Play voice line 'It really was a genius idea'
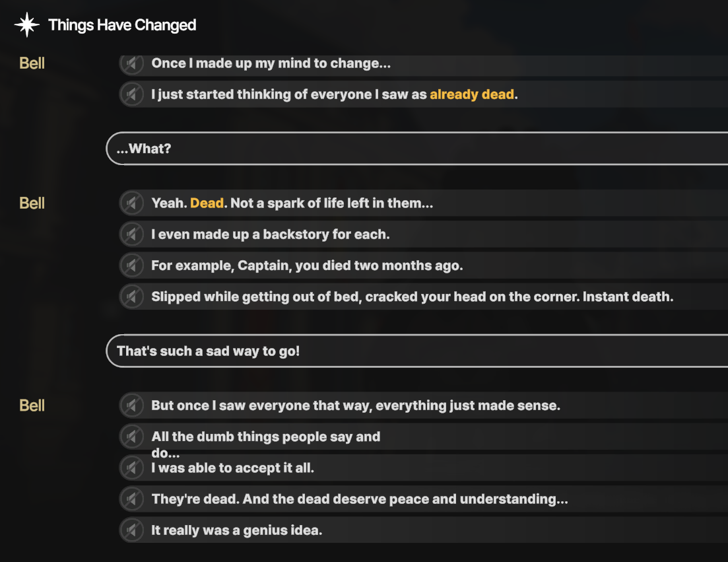The width and height of the screenshot is (728, 562). [x=132, y=530]
